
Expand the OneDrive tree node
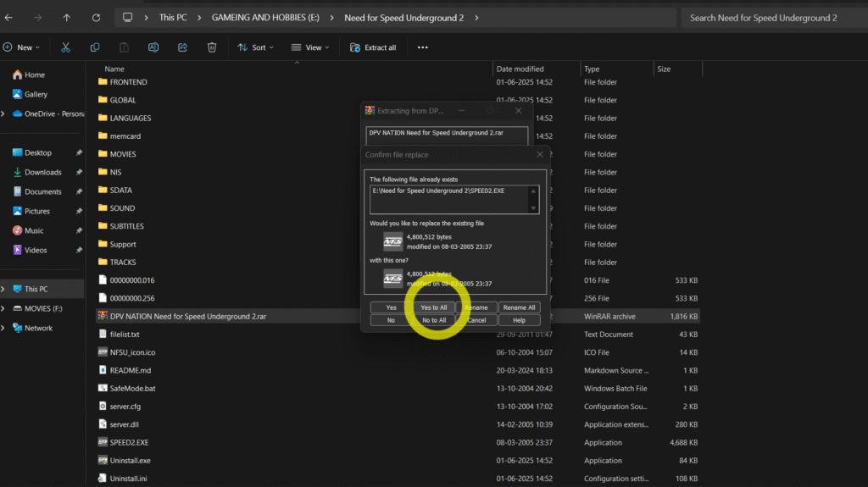[x=3, y=113]
